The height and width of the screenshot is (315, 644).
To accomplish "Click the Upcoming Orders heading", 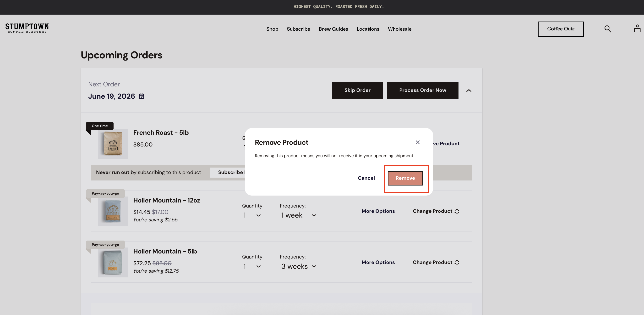I will pyautogui.click(x=121, y=55).
